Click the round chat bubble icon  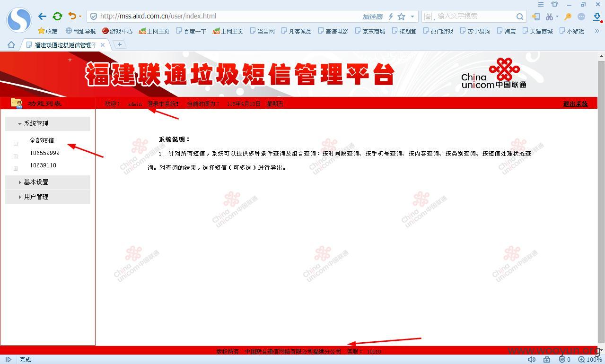(581, 17)
